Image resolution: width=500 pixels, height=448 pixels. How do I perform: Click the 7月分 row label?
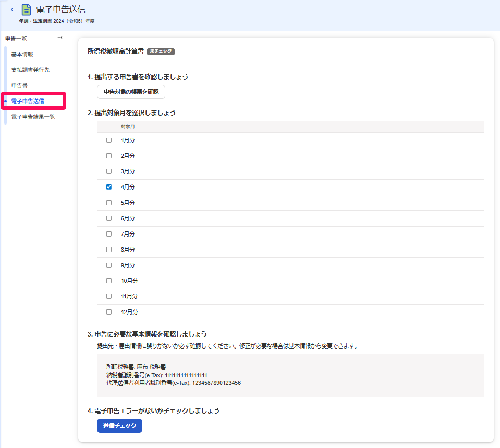(x=128, y=234)
